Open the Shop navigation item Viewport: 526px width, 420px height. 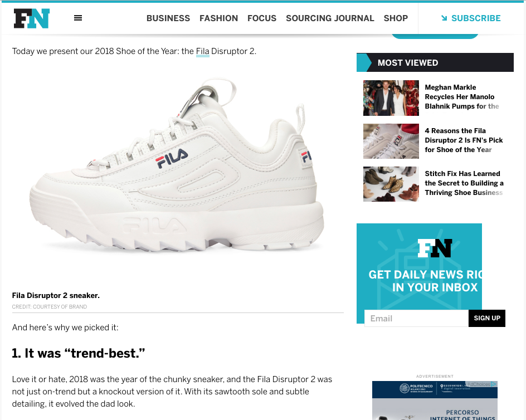pyautogui.click(x=396, y=18)
